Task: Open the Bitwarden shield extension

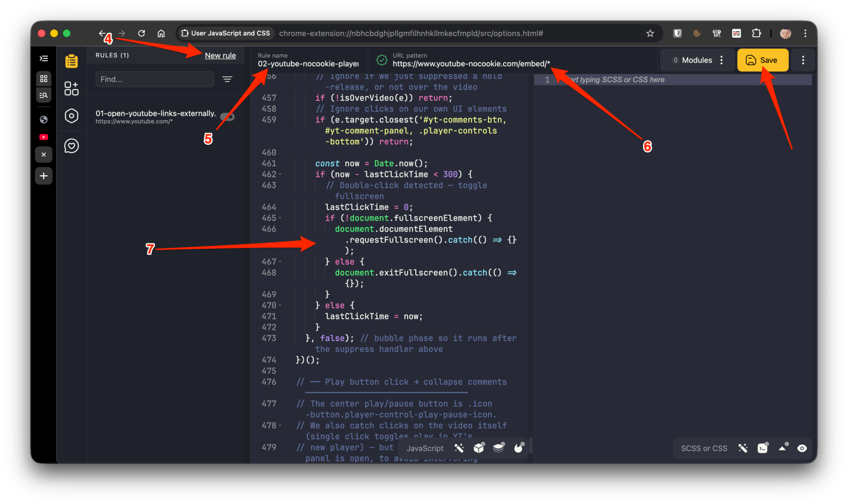Action: (677, 33)
